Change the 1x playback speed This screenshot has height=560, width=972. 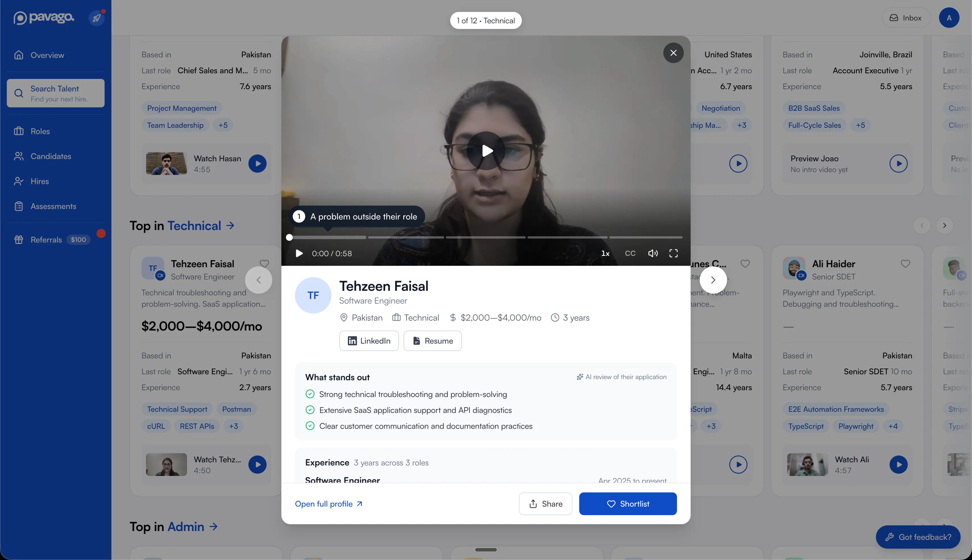(605, 254)
